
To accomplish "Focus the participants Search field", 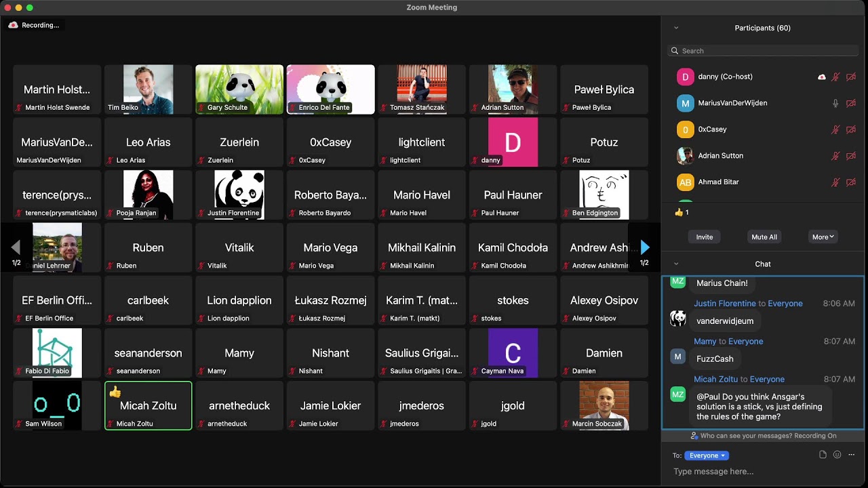I will (x=764, y=51).
